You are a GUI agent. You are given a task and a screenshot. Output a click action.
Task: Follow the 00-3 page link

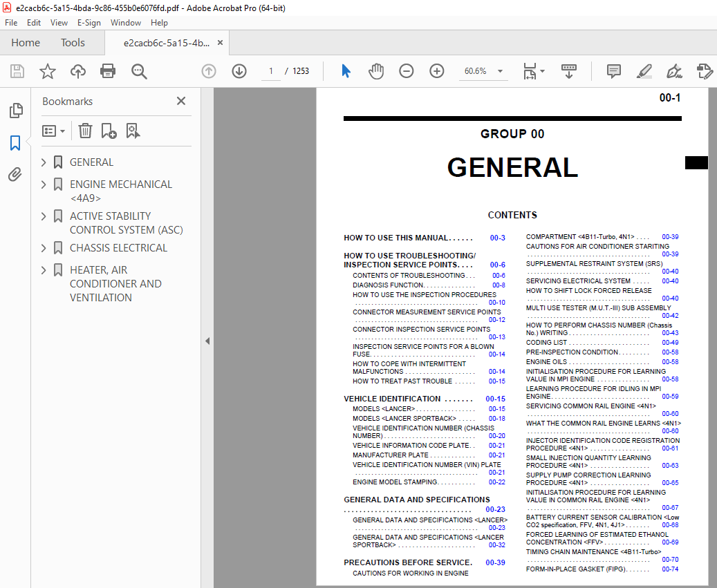point(498,238)
